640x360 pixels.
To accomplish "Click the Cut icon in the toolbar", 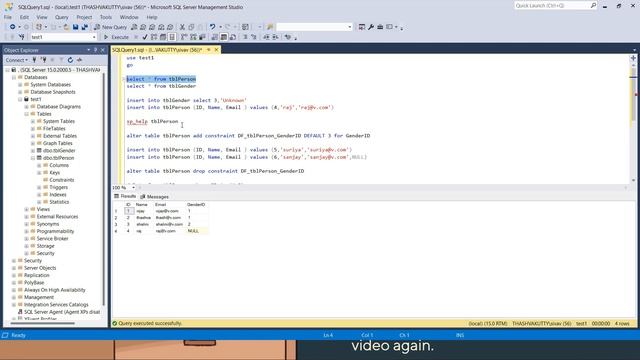I will [182, 27].
